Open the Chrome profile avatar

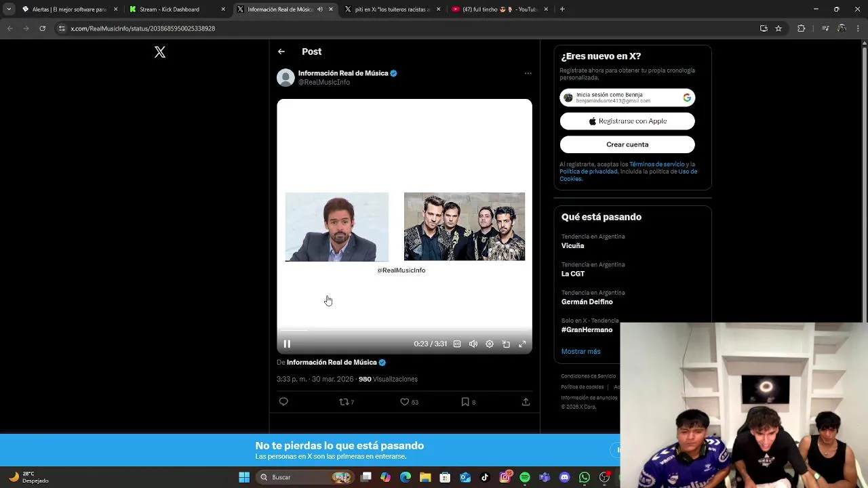pyautogui.click(x=842, y=28)
